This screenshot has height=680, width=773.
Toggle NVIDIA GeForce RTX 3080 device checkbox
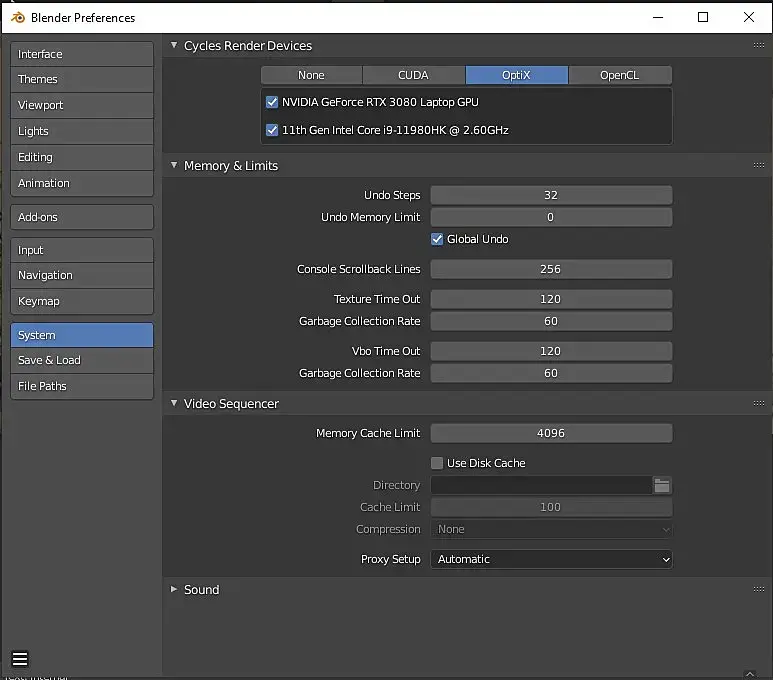pos(272,102)
